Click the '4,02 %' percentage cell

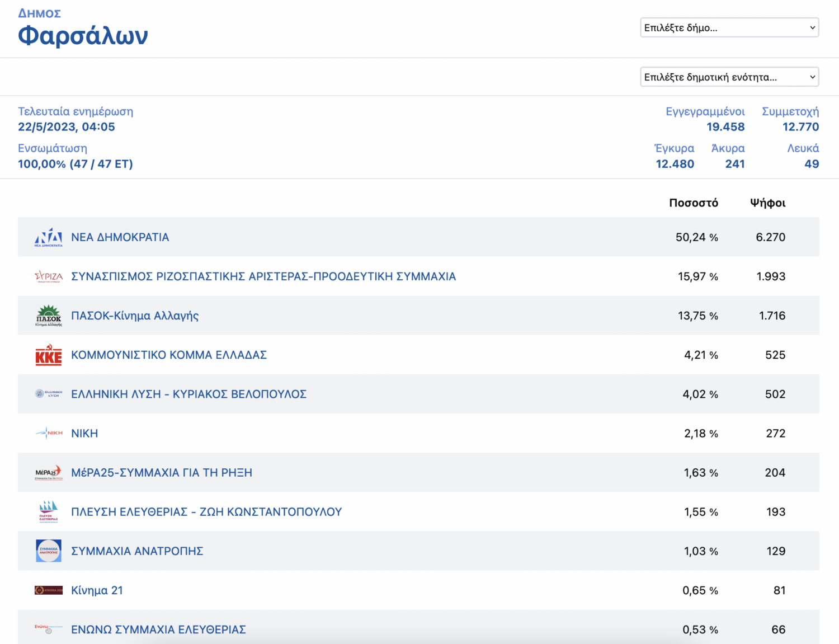point(700,394)
